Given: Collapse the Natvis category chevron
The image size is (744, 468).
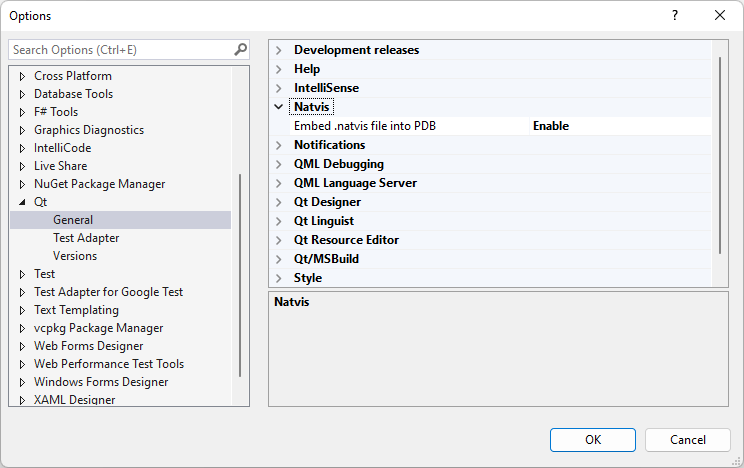Looking at the screenshot, I should (279, 107).
